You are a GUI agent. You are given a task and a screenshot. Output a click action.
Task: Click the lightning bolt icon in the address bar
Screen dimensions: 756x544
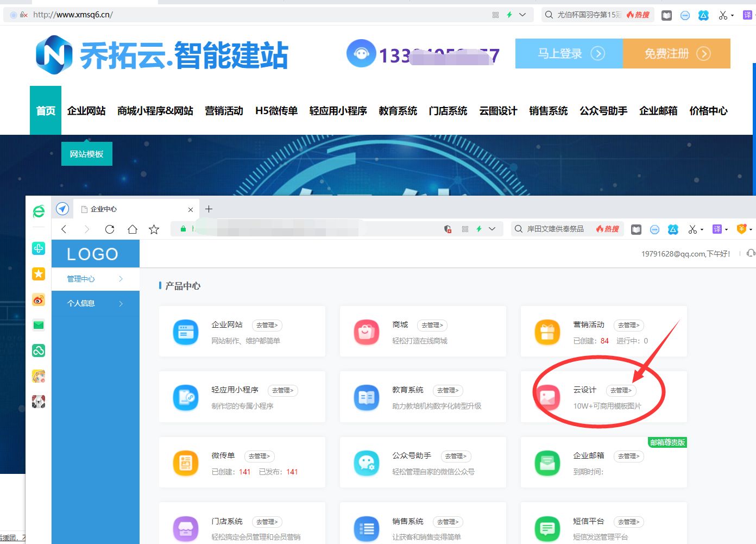[509, 15]
